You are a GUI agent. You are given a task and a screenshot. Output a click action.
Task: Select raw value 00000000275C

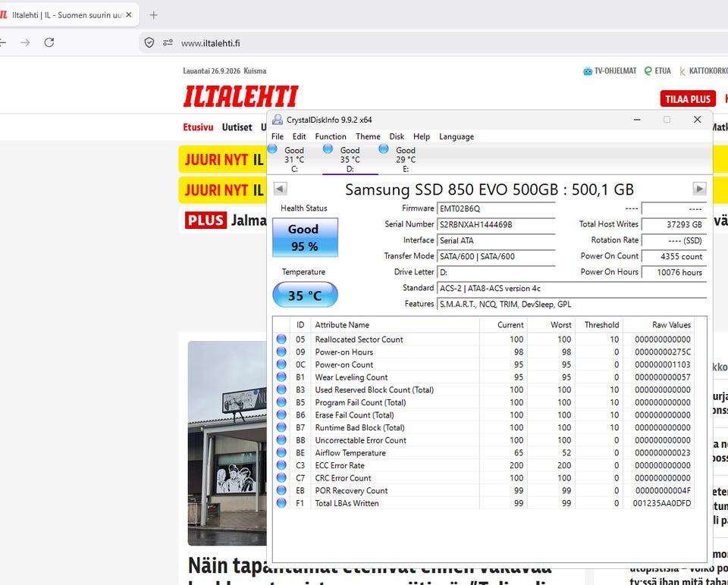[x=663, y=352]
